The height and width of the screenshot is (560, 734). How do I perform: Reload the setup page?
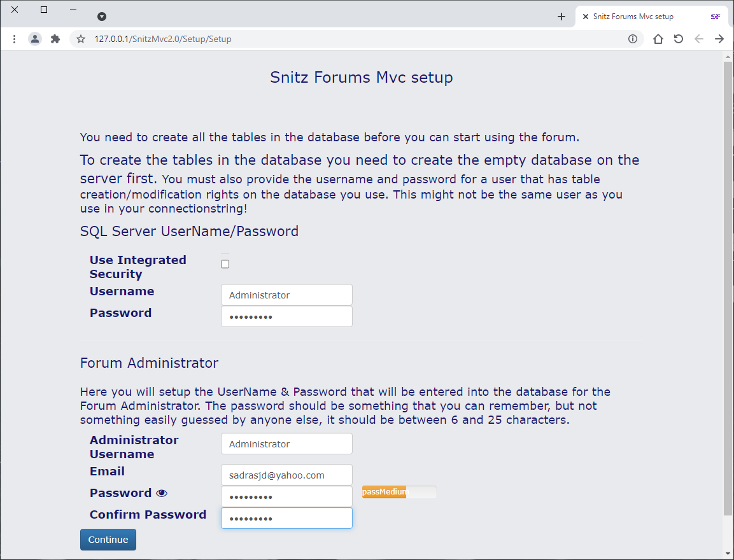click(679, 39)
